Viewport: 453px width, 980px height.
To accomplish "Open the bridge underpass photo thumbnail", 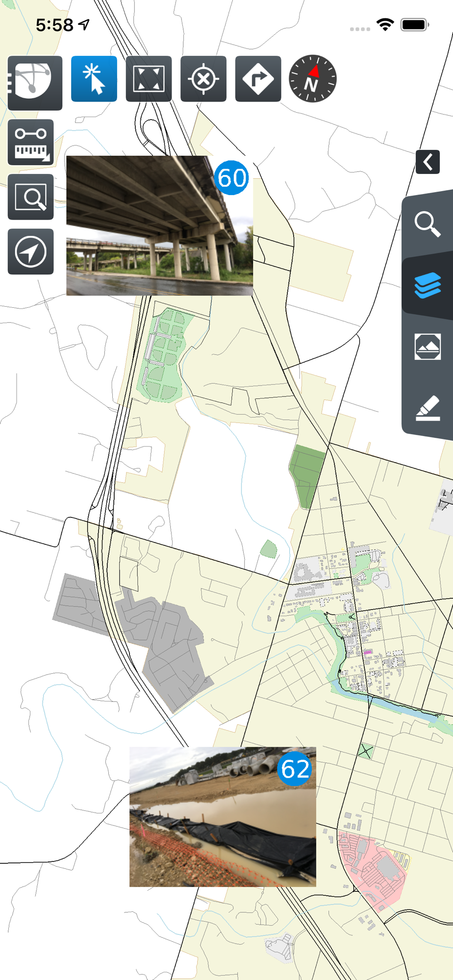I will coord(159,225).
